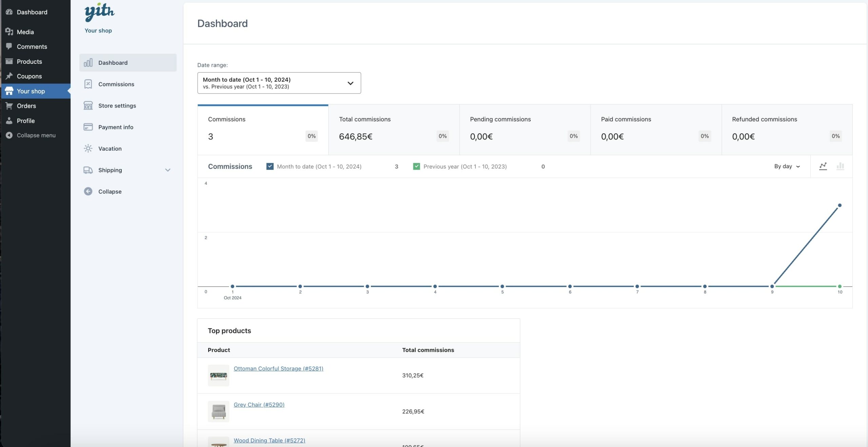Open Dashboard in the WordPress sidebar
868x447 pixels.
[35, 12]
